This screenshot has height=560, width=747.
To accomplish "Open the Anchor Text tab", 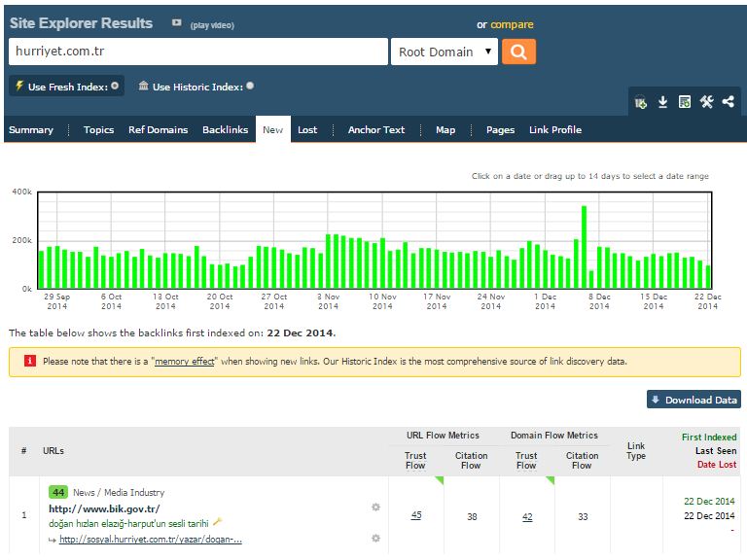I will pyautogui.click(x=376, y=129).
